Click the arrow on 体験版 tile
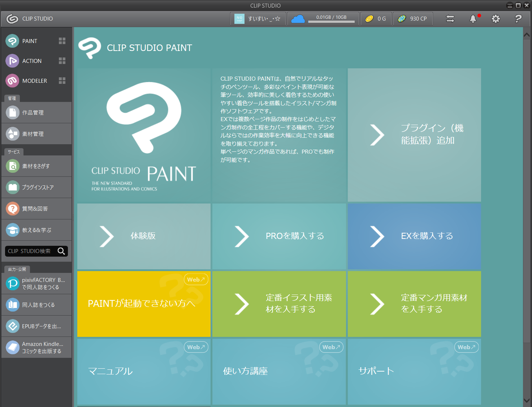The image size is (532, 407). 107,236
